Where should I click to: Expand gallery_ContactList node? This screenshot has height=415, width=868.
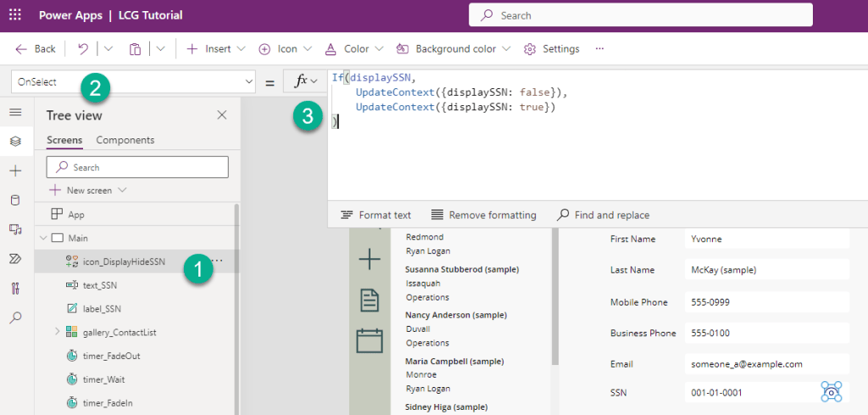pyautogui.click(x=57, y=332)
